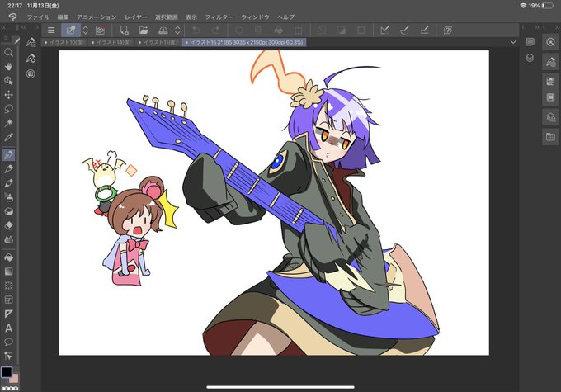Select the black main color swatch
Viewport: 561px width, 392px height.
coord(7,372)
